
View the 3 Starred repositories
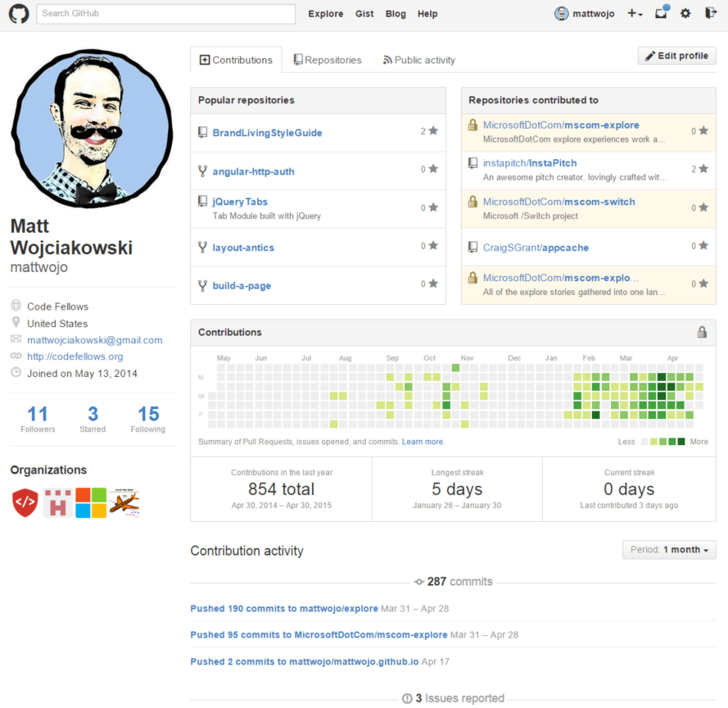click(93, 419)
